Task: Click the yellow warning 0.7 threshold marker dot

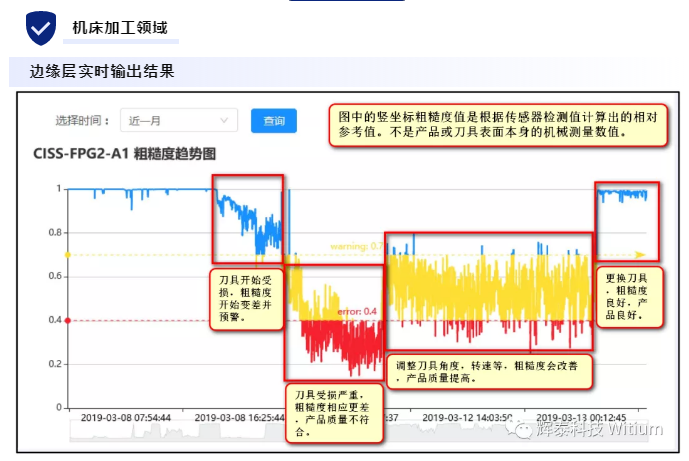Action: pyautogui.click(x=67, y=255)
